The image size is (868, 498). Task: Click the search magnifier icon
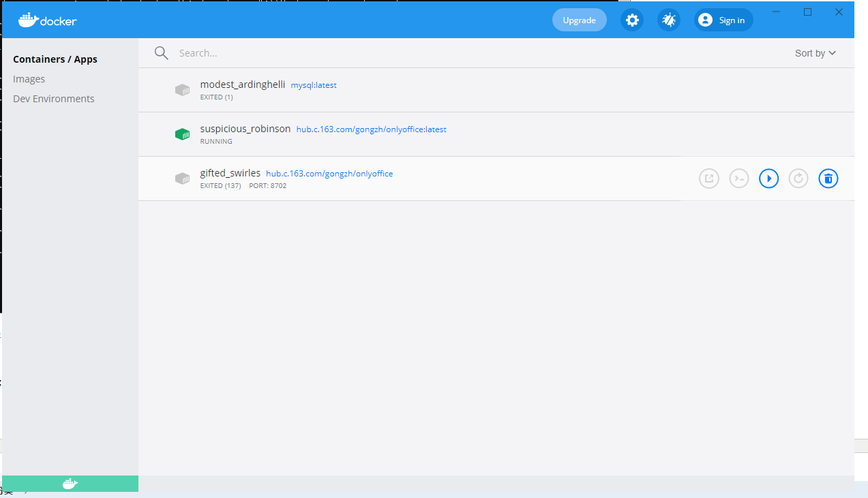click(x=162, y=53)
